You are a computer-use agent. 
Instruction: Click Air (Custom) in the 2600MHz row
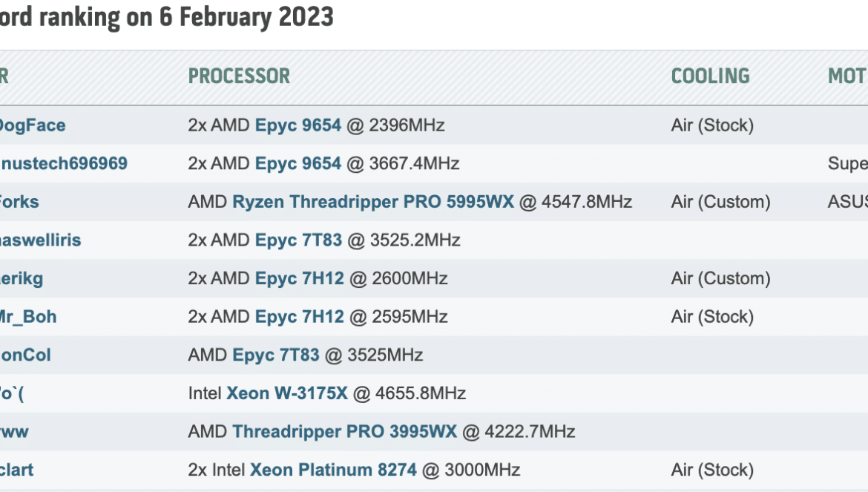[721, 278]
